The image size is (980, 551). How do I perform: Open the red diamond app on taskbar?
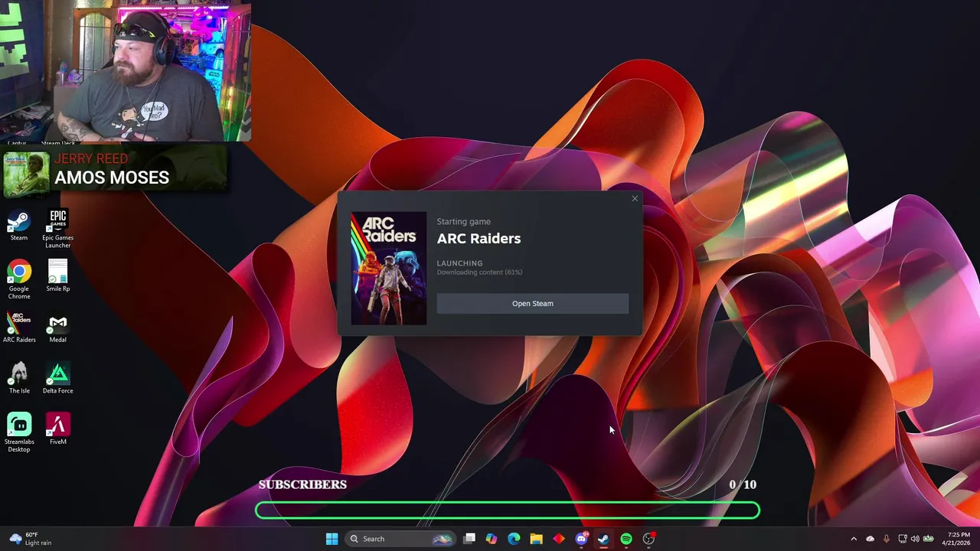[x=559, y=539]
